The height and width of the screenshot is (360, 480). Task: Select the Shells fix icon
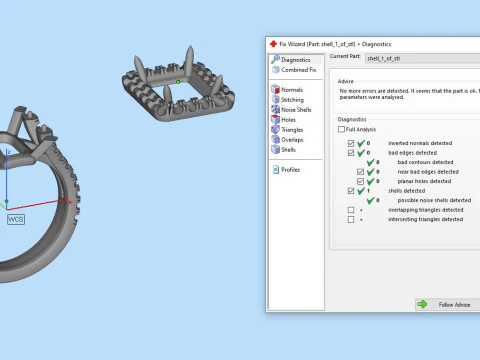(275, 149)
